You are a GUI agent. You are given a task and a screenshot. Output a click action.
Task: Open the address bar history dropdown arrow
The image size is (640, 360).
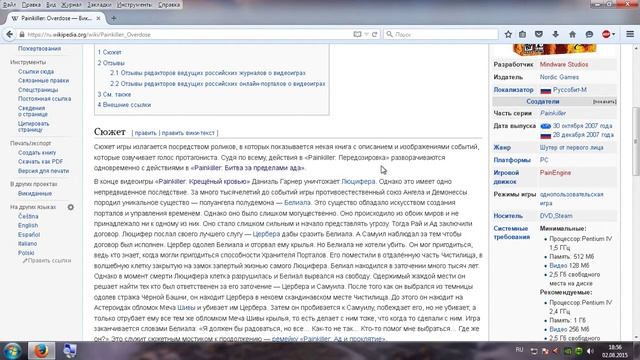pos(366,34)
